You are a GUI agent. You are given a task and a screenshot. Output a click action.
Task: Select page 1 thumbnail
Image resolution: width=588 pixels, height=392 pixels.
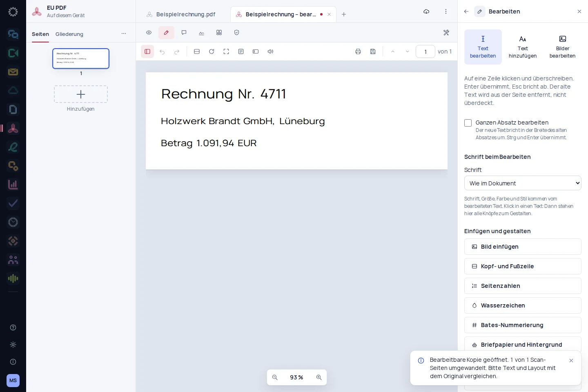(81, 58)
